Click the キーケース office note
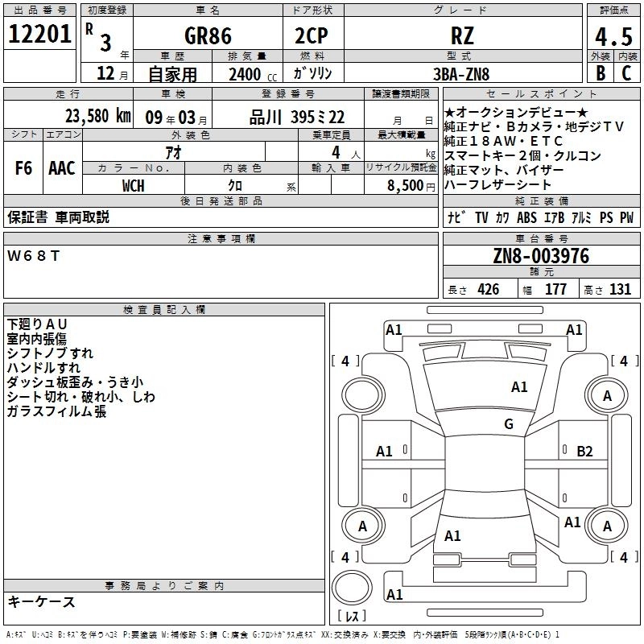644x644 pixels. [41, 602]
